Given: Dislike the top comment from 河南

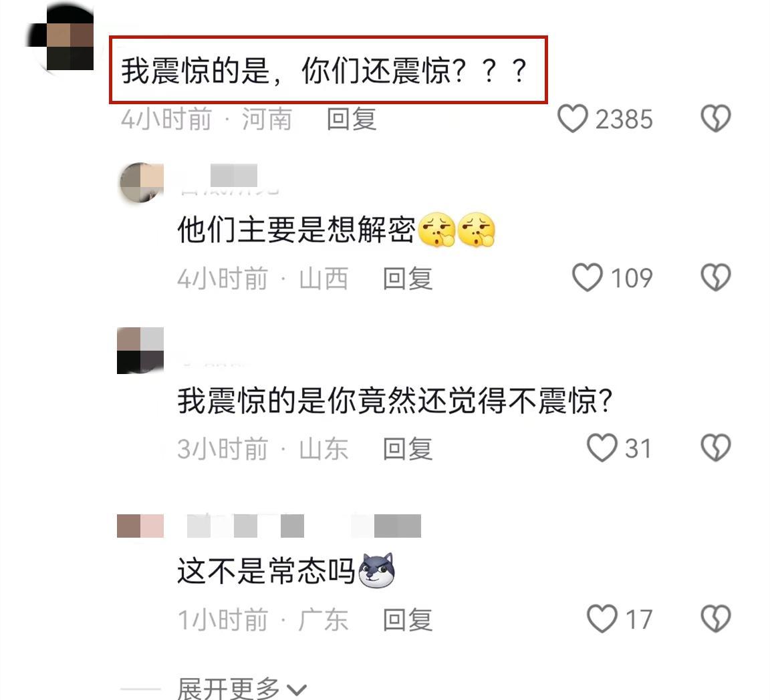Looking at the screenshot, I should pos(715,119).
